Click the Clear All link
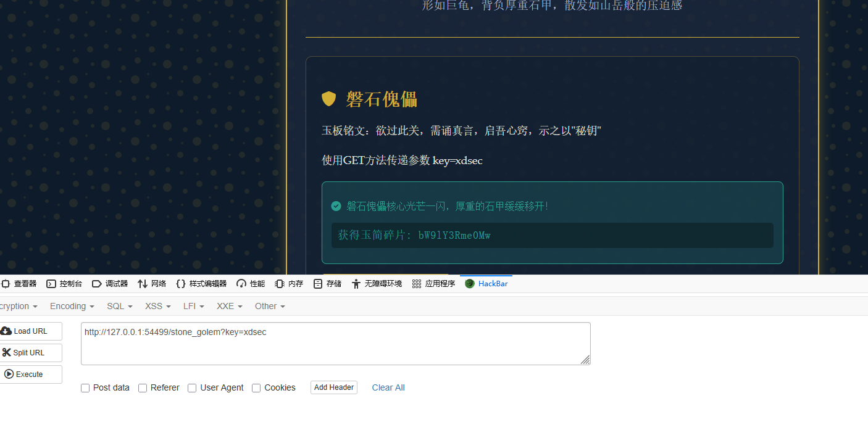This screenshot has width=868, height=422. pos(388,387)
